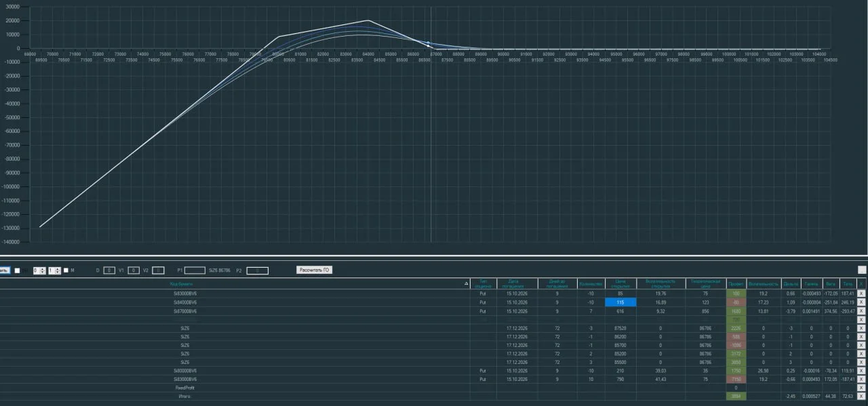Click the Рассчитать ГО button

tap(314, 270)
